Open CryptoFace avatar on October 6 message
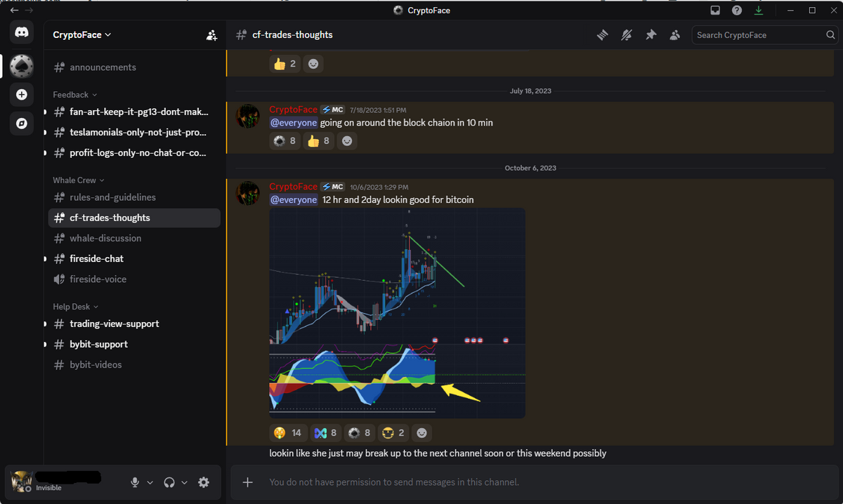The height and width of the screenshot is (504, 843). [248, 193]
